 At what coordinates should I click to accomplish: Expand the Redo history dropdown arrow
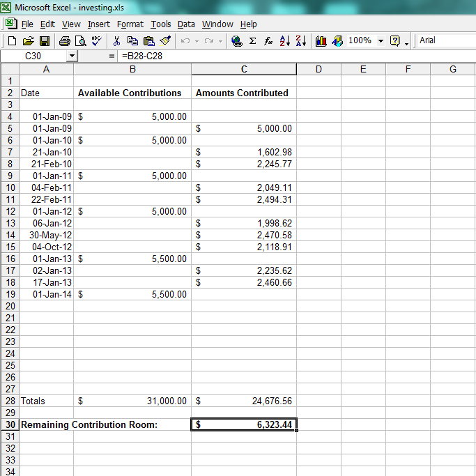[x=220, y=41]
